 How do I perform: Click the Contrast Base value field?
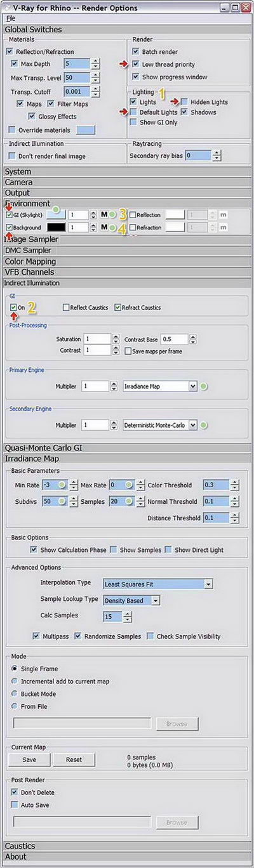click(x=173, y=339)
